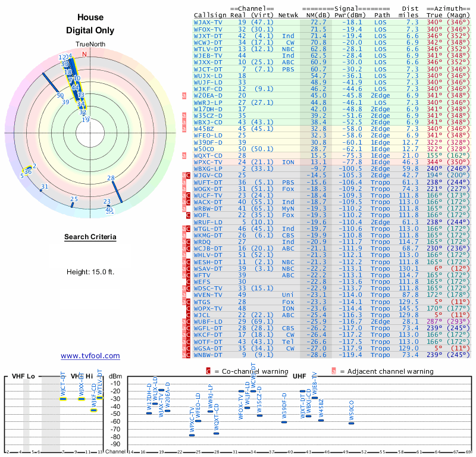Click the House Digital Only title
Image resolution: width=476 pixels, height=457 pixels.
click(90, 24)
